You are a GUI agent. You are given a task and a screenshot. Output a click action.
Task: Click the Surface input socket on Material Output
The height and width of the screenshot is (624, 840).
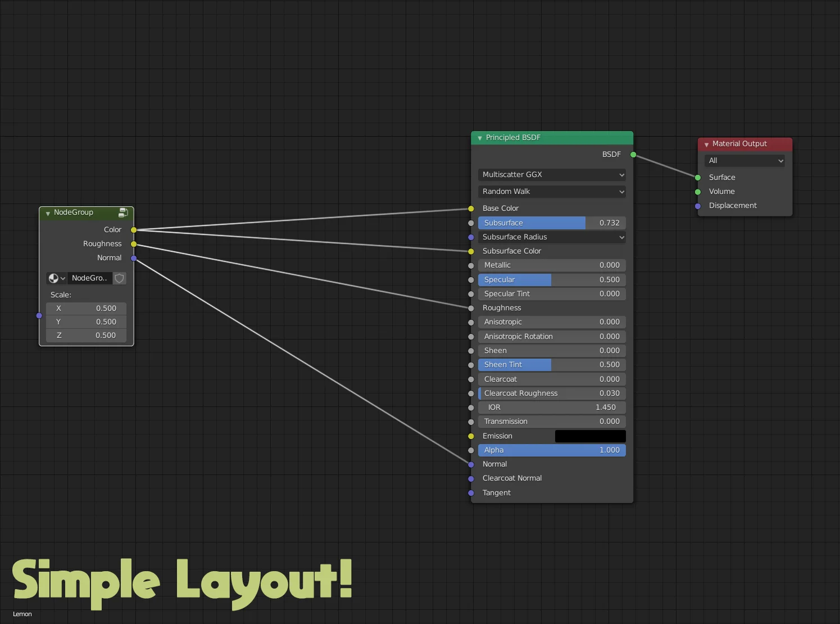click(697, 177)
